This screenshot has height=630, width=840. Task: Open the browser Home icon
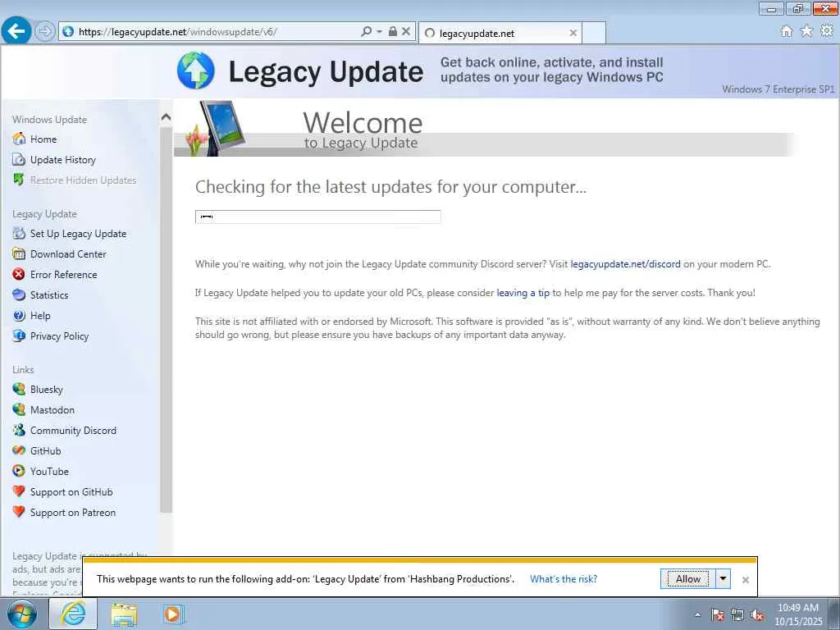tap(787, 31)
